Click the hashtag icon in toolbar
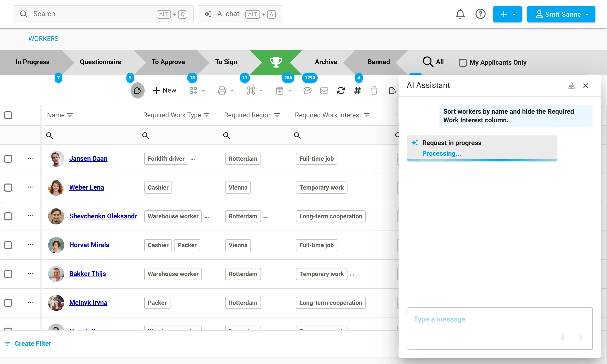The width and height of the screenshot is (607, 364). 357,90
